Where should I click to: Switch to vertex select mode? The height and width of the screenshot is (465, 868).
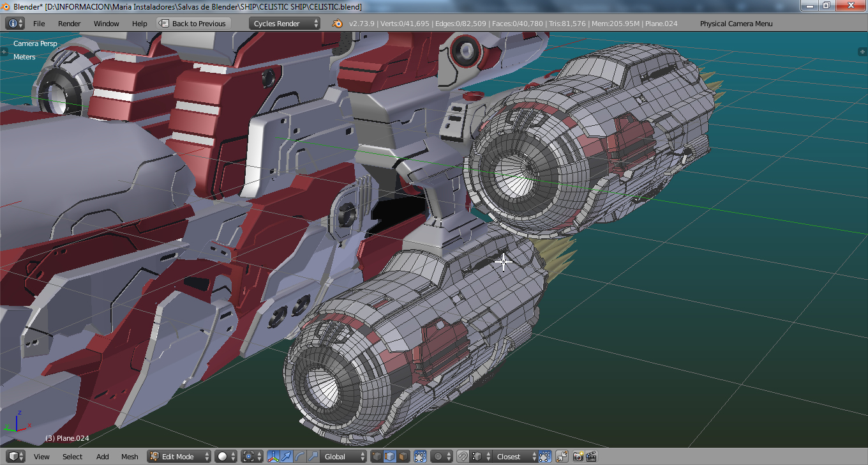[x=377, y=457]
